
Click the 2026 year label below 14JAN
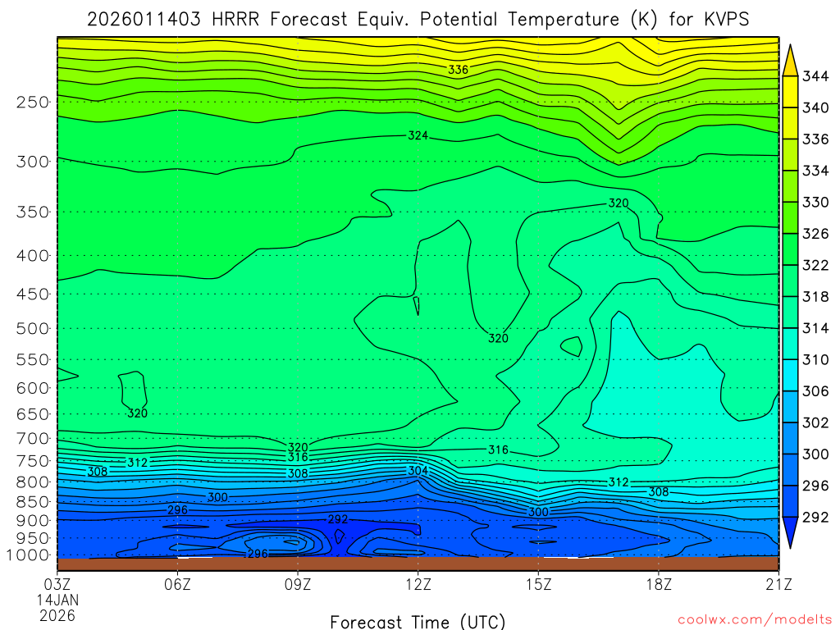pos(57,615)
